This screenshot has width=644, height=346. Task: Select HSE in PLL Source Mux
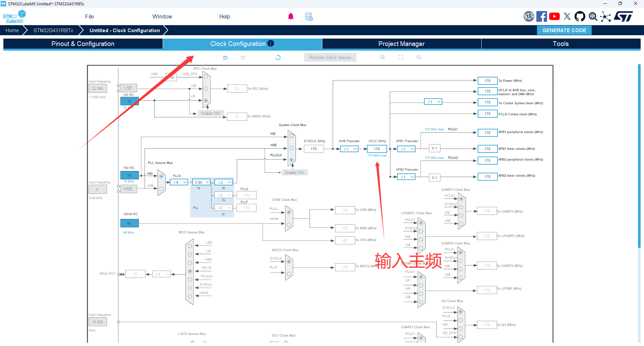click(161, 189)
